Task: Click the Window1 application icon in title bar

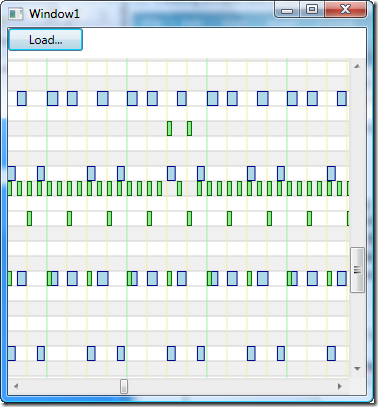Action: [x=15, y=14]
